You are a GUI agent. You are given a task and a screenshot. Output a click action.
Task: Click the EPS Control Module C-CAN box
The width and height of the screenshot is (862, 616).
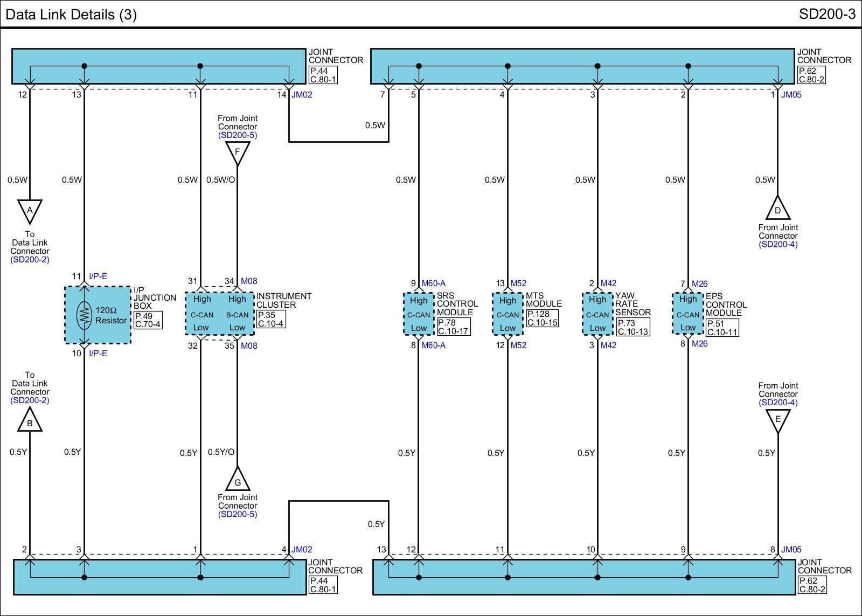(x=687, y=313)
